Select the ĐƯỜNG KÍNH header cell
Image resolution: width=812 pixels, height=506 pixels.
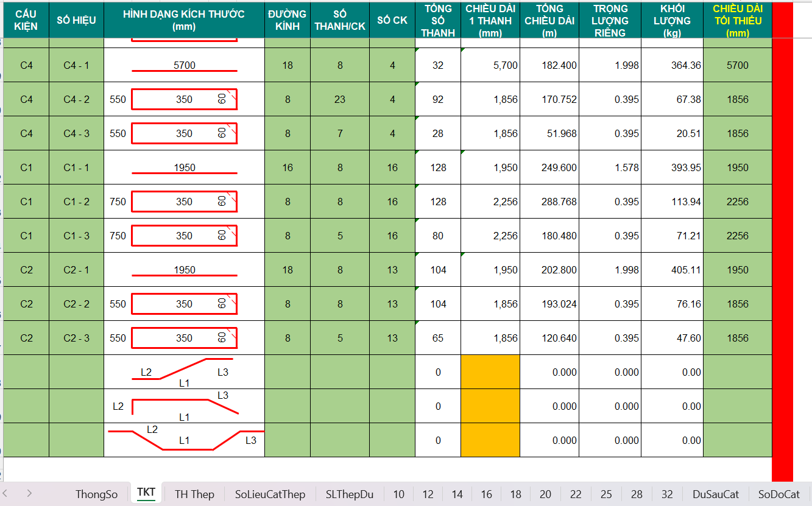[288, 20]
